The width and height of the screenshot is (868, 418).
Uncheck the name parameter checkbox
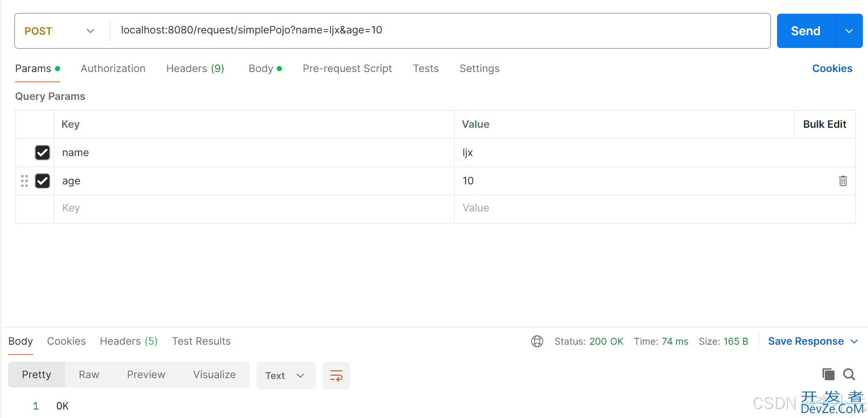[x=42, y=153]
